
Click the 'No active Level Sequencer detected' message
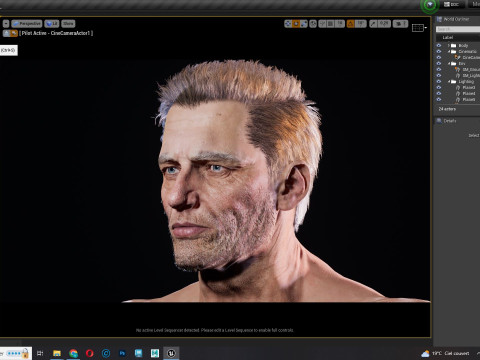coord(215,330)
